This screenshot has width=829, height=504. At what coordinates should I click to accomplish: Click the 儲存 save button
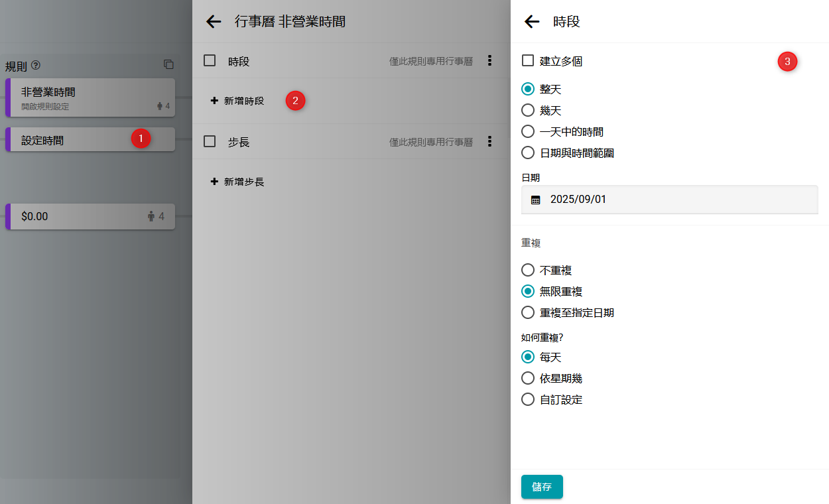[542, 487]
